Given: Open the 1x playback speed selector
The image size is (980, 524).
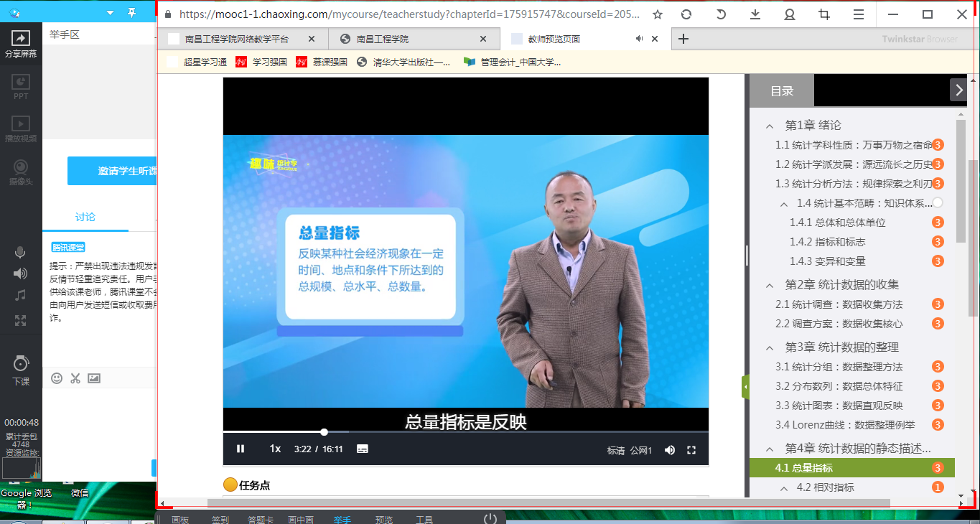Looking at the screenshot, I should 275,449.
